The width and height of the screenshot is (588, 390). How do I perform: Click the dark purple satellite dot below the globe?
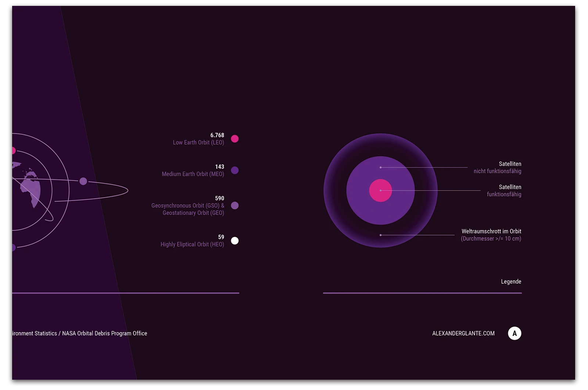tap(13, 247)
